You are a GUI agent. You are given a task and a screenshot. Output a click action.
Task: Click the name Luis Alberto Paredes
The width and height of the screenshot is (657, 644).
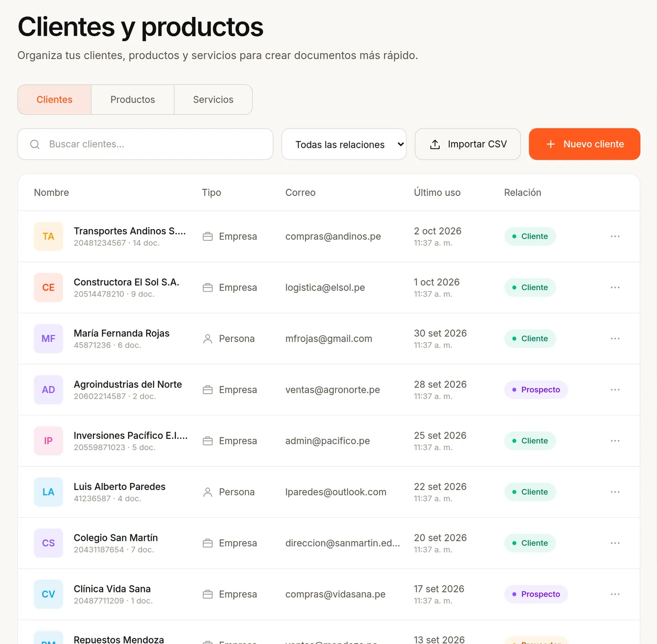pos(120,487)
